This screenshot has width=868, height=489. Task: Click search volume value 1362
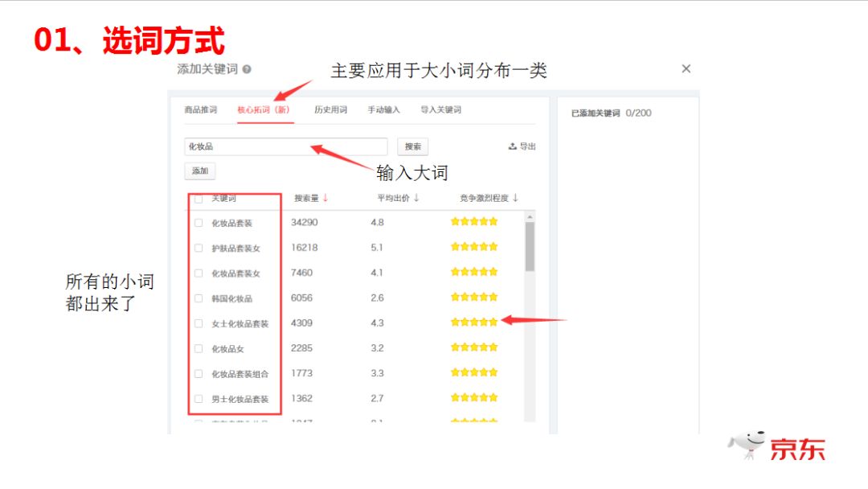pyautogui.click(x=301, y=398)
